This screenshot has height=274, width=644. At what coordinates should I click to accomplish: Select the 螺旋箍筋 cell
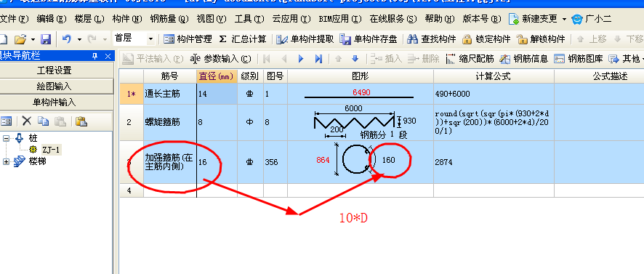(x=170, y=122)
